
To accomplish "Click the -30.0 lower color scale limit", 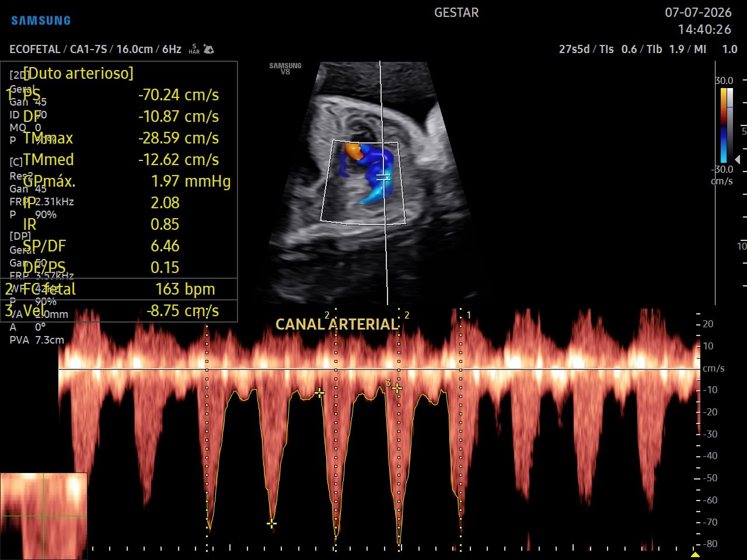I will [x=722, y=169].
